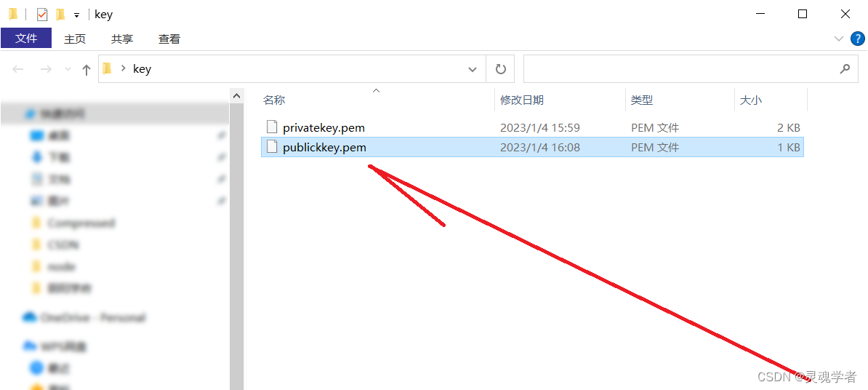Image resolution: width=868 pixels, height=390 pixels.
Task: Sort files by 大小 column header
Action: point(771,100)
